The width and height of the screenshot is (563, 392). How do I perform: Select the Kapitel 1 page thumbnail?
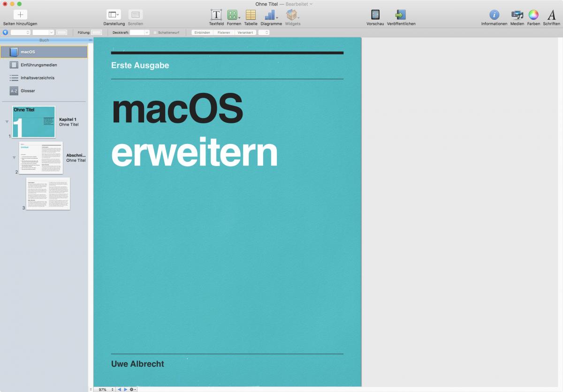point(34,122)
